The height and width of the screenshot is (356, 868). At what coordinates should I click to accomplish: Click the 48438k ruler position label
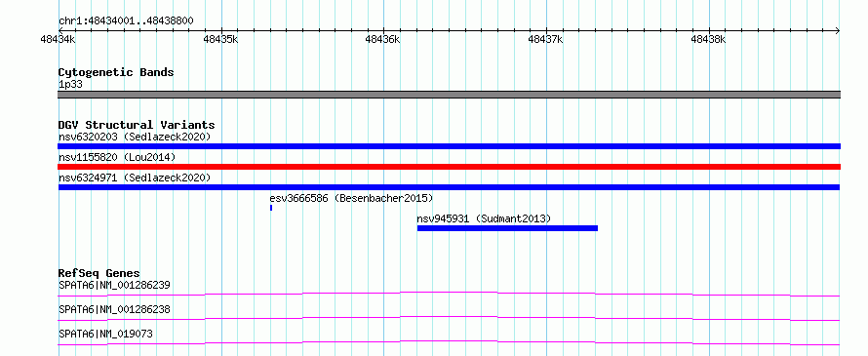pos(709,39)
